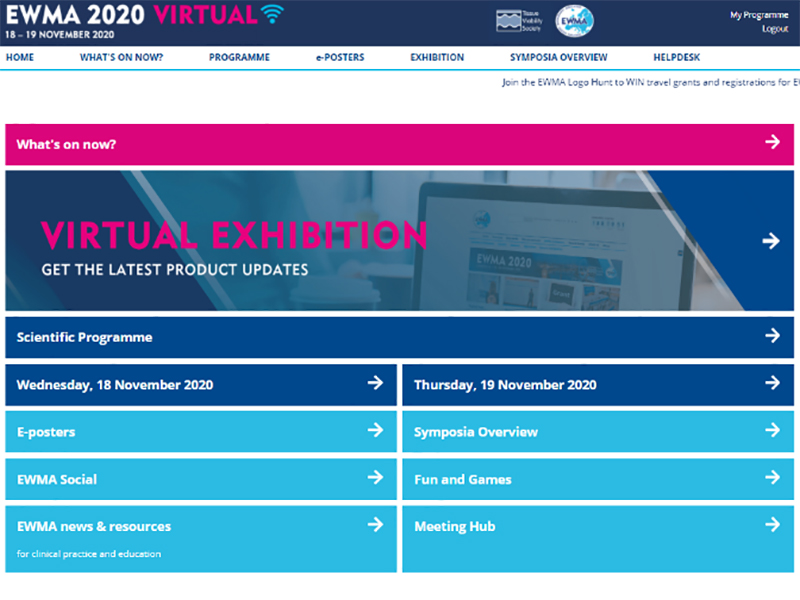Click the Logout link

(x=774, y=29)
